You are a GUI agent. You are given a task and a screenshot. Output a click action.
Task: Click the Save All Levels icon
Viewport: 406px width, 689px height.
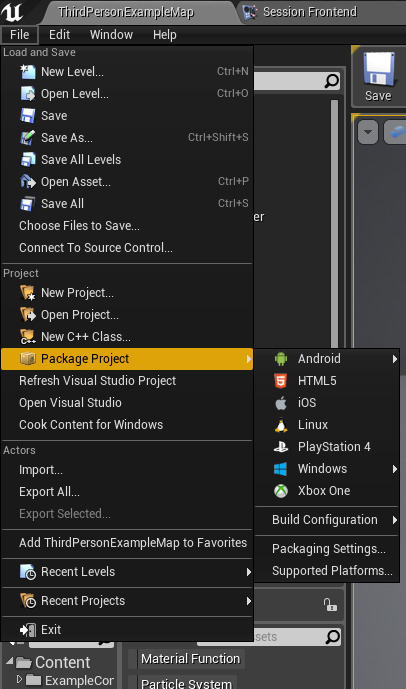(x=28, y=160)
